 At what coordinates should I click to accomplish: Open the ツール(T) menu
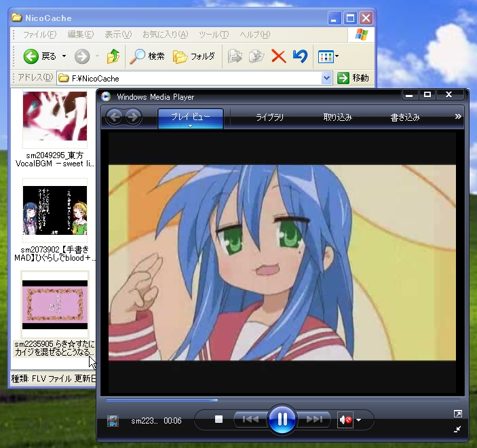(214, 35)
